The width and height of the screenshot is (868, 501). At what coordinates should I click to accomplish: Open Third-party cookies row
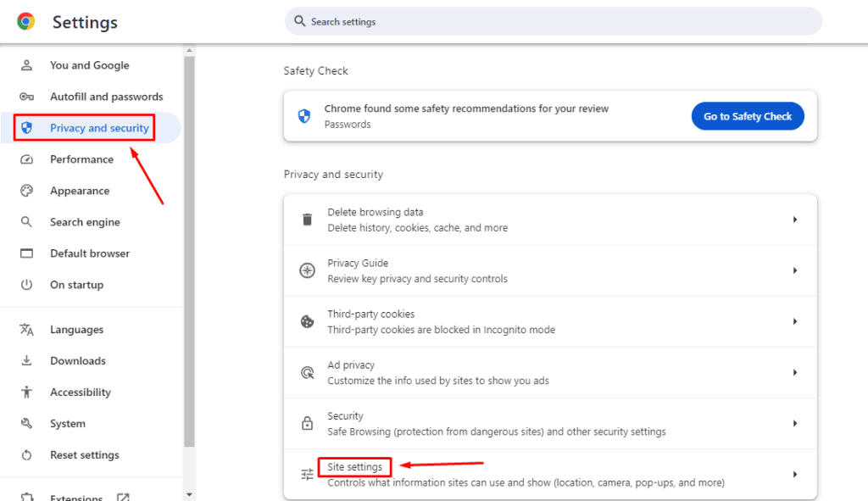[550, 321]
